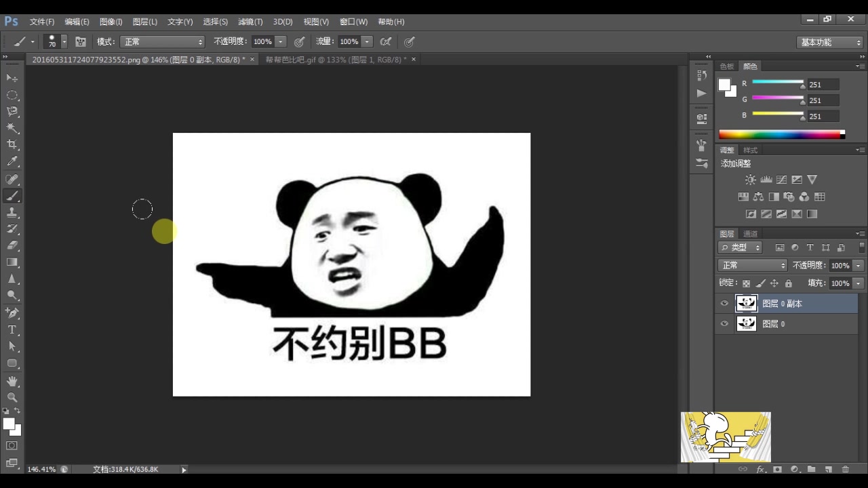This screenshot has height=488, width=868.
Task: Open the Brush settings panel icon
Action: pos(701,163)
